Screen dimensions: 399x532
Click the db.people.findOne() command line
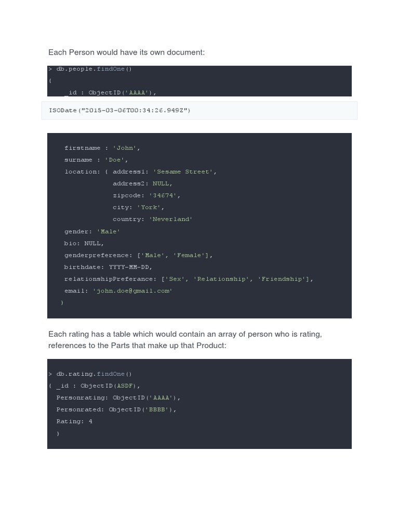[90, 69]
